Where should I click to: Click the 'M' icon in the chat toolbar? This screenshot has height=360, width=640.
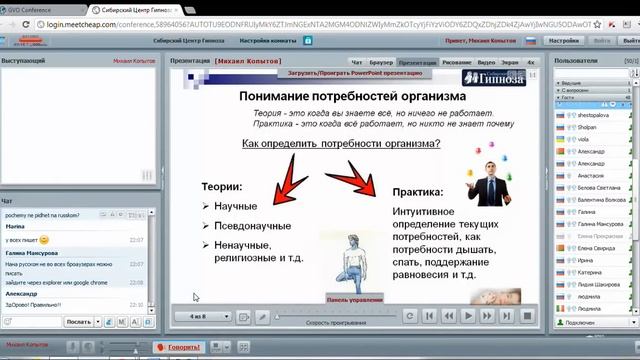click(122, 322)
